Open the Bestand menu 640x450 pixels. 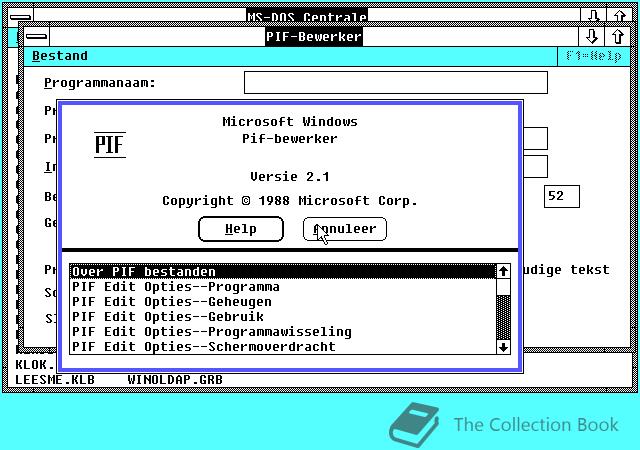click(x=60, y=56)
